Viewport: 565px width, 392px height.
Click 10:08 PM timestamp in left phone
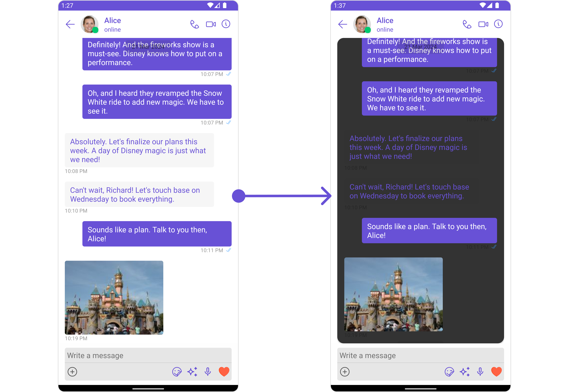(x=76, y=171)
